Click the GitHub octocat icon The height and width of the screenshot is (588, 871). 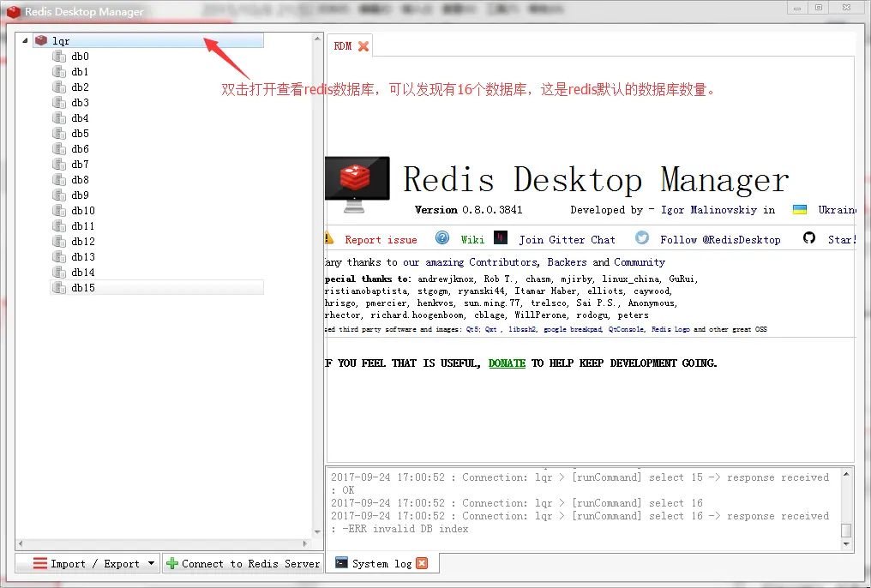point(809,238)
